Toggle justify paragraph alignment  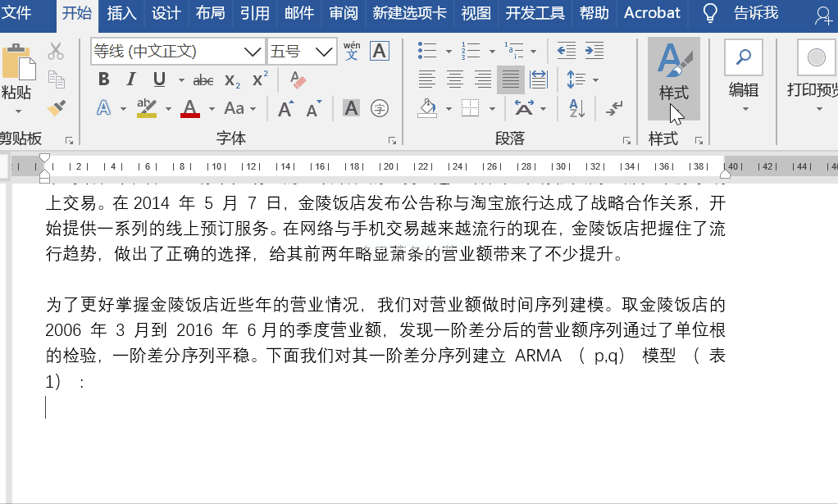coord(510,79)
